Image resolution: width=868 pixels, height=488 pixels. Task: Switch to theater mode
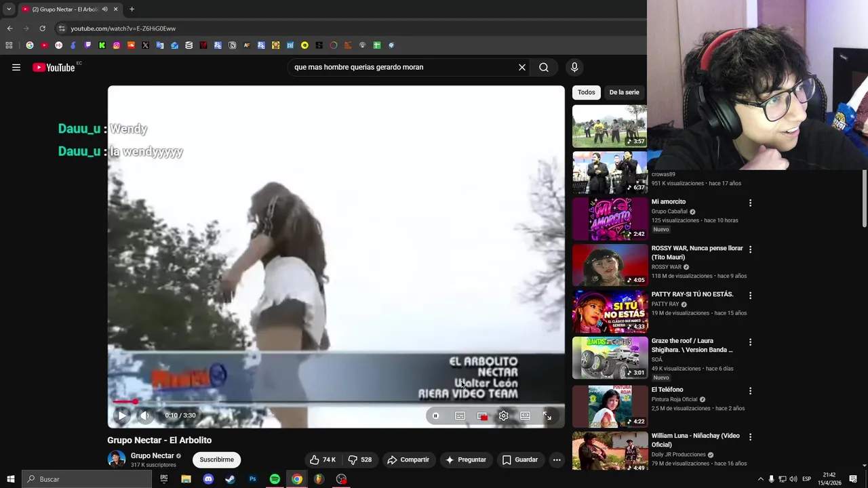(526, 415)
